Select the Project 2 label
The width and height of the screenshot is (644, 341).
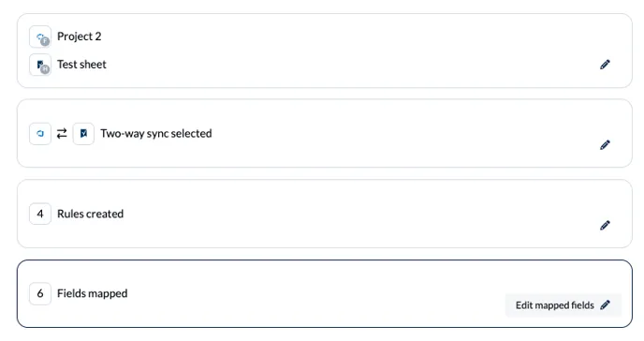[x=80, y=37]
